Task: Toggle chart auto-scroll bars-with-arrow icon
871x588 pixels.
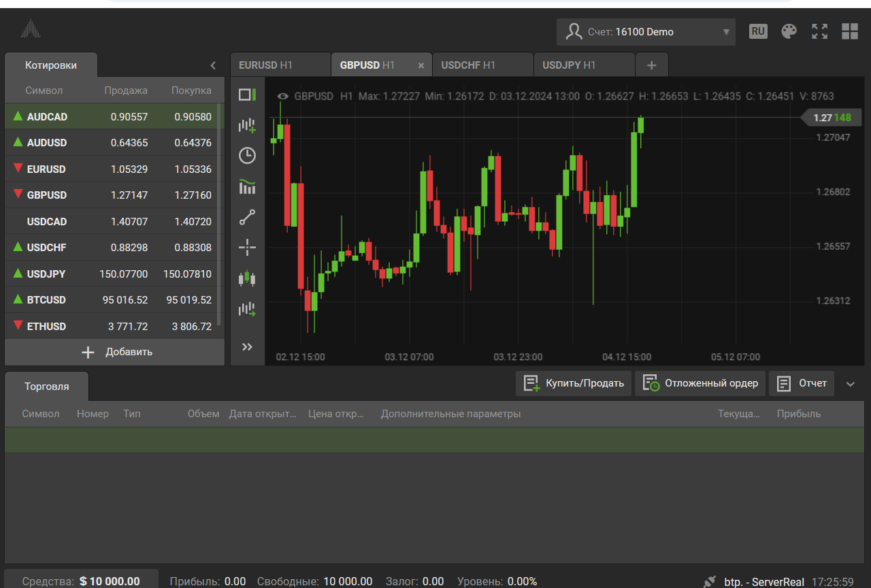Action: pyautogui.click(x=247, y=310)
